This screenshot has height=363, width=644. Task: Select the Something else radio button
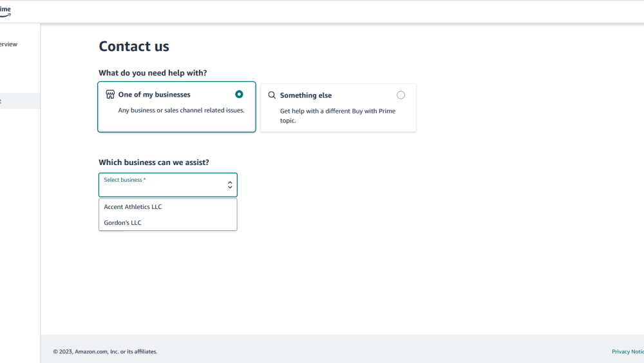point(401,95)
